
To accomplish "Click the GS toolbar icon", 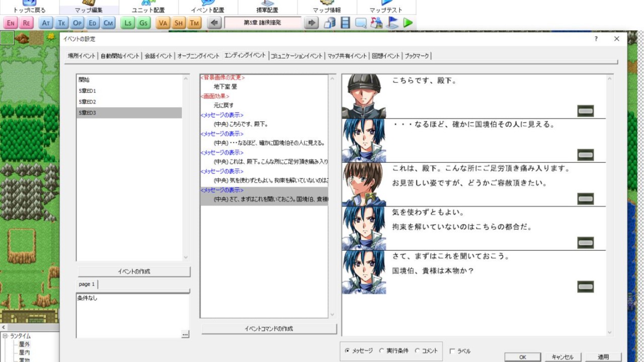I will click(143, 23).
